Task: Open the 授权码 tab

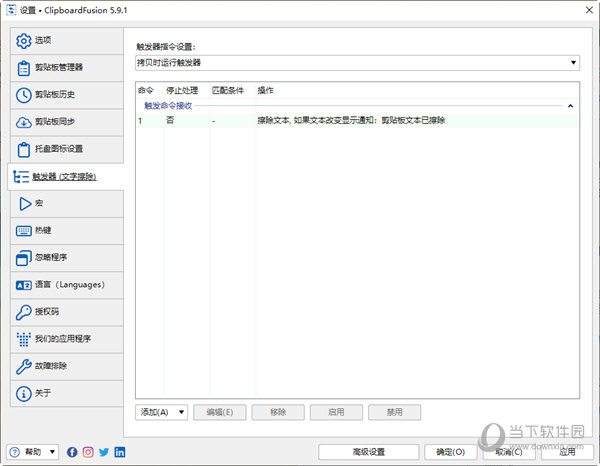Action: click(x=67, y=312)
